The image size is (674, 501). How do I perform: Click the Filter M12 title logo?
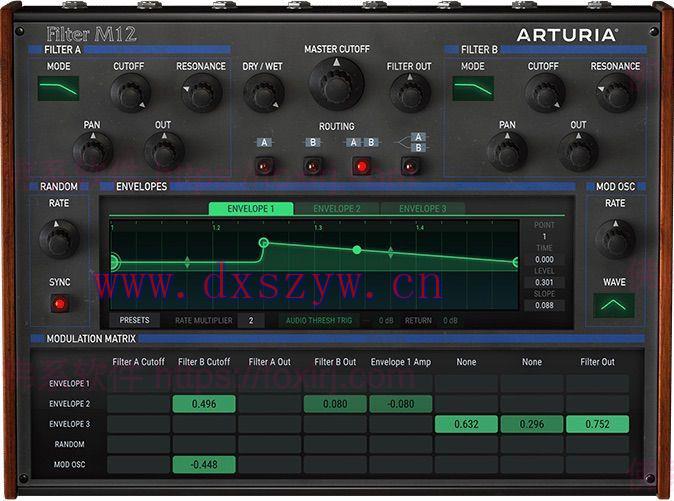pyautogui.click(x=91, y=34)
